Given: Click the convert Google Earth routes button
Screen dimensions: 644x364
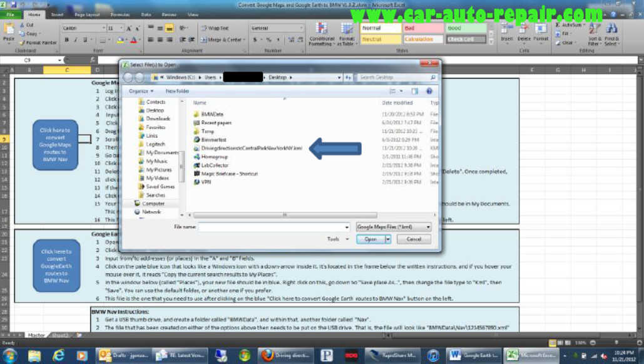Looking at the screenshot, I should pos(57,266).
